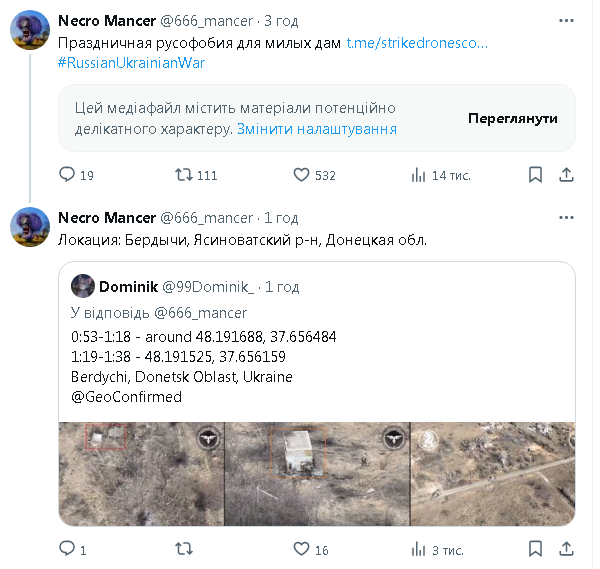The height and width of the screenshot is (569, 600).
Task: View analytics of first tweet (14 тис.)
Action: pyautogui.click(x=418, y=175)
